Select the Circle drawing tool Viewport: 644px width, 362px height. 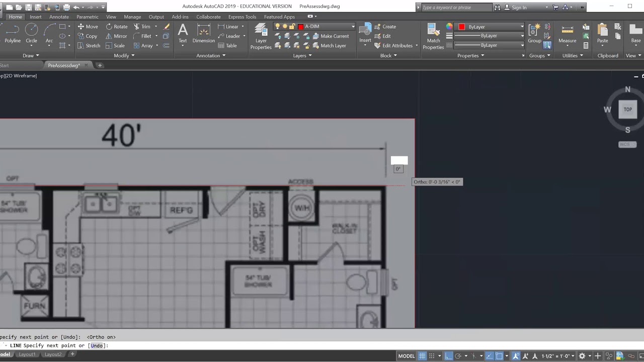[x=31, y=33]
